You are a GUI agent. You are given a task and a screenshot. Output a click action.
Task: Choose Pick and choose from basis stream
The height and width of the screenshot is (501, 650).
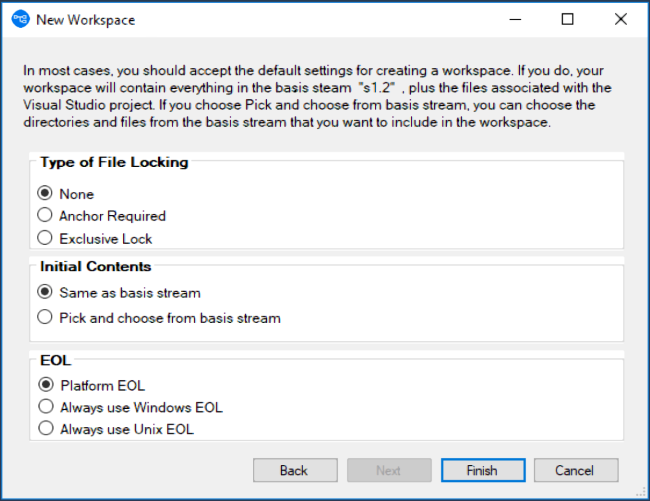44,318
